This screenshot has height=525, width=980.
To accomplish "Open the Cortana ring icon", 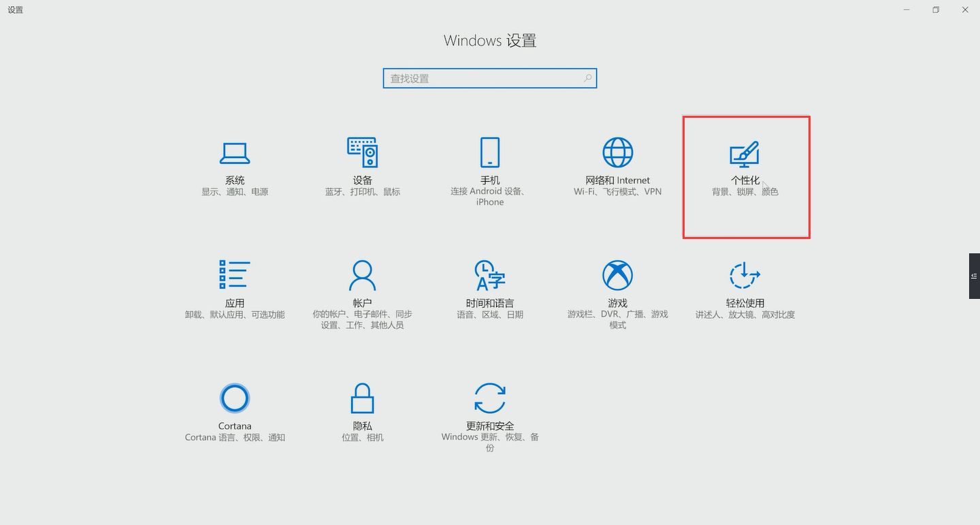I will pos(235,398).
